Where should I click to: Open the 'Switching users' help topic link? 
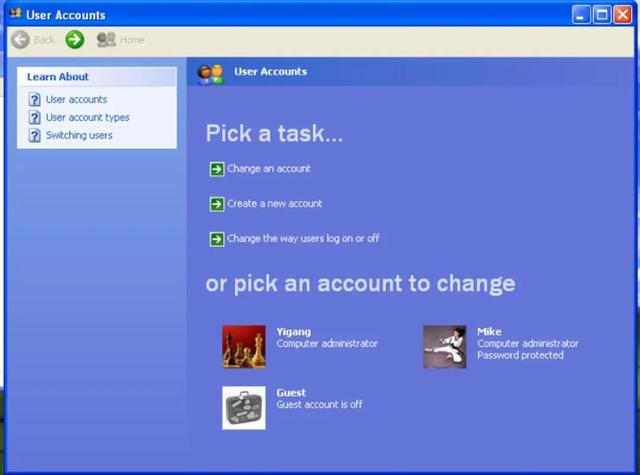tap(79, 136)
